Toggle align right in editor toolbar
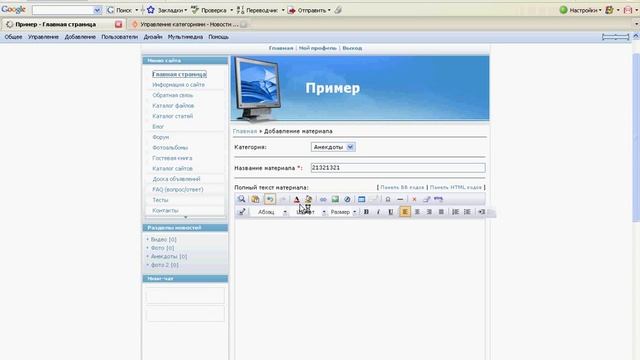Screen dimensions: 640x360 coord(429,212)
